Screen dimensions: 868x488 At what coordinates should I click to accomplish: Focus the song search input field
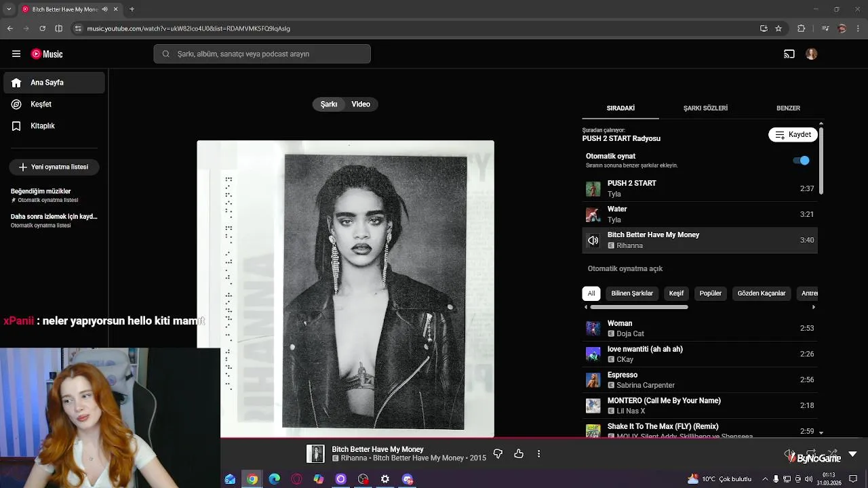262,54
